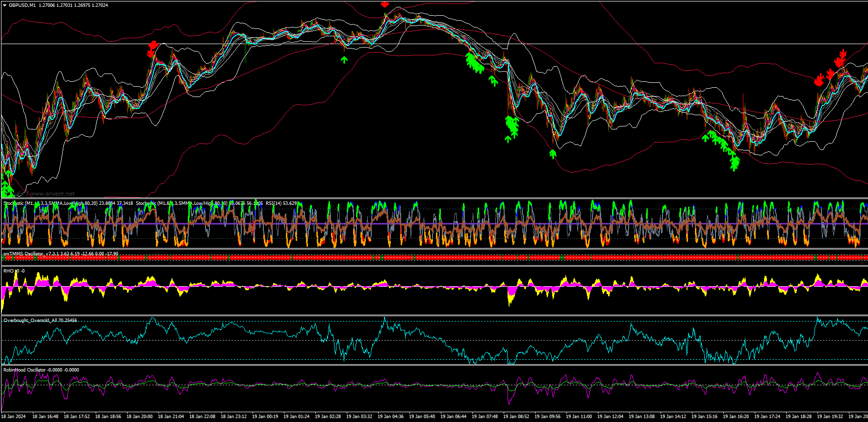This screenshot has height=422, width=868.
Task: Select the RSI(14) 53.629 label
Action: click(x=281, y=203)
